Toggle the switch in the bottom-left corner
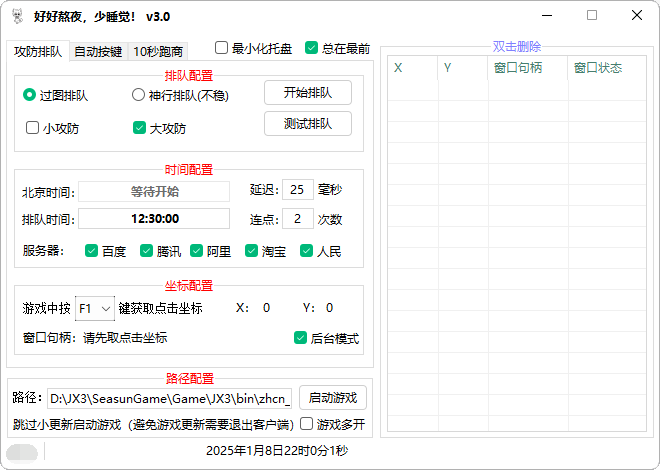The height and width of the screenshot is (470, 660). click(22, 452)
